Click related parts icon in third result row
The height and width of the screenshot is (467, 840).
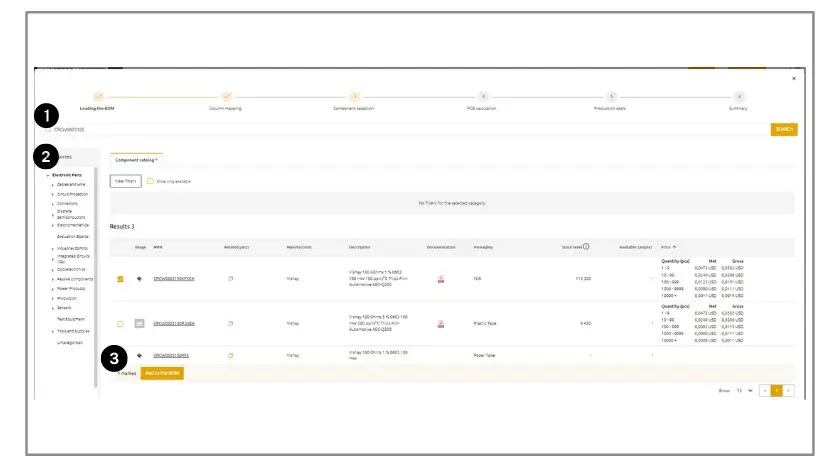click(x=231, y=355)
